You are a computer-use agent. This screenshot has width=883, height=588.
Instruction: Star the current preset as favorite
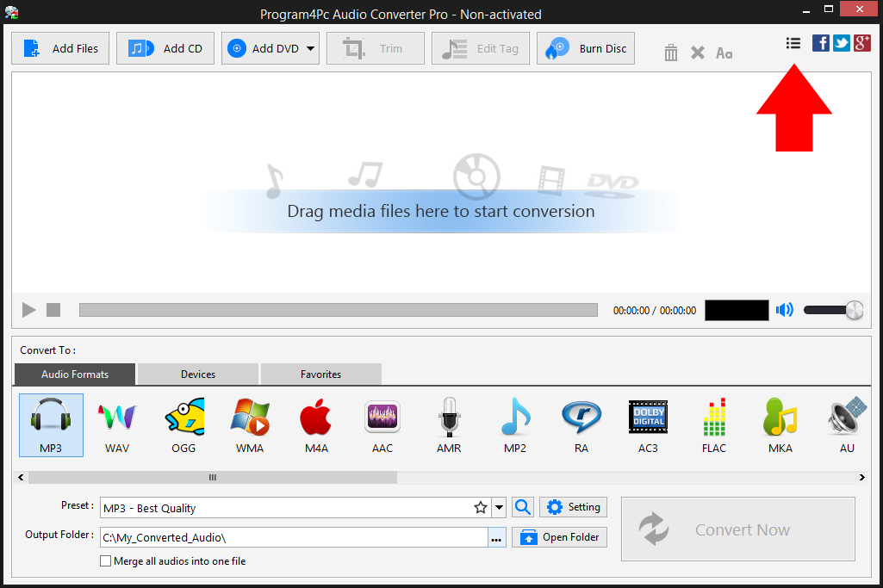point(480,507)
